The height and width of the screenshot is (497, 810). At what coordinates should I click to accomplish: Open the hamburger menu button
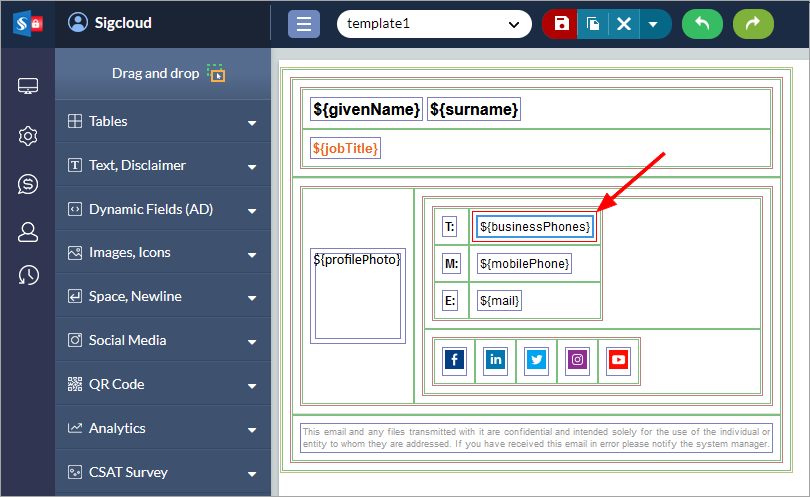click(x=304, y=24)
